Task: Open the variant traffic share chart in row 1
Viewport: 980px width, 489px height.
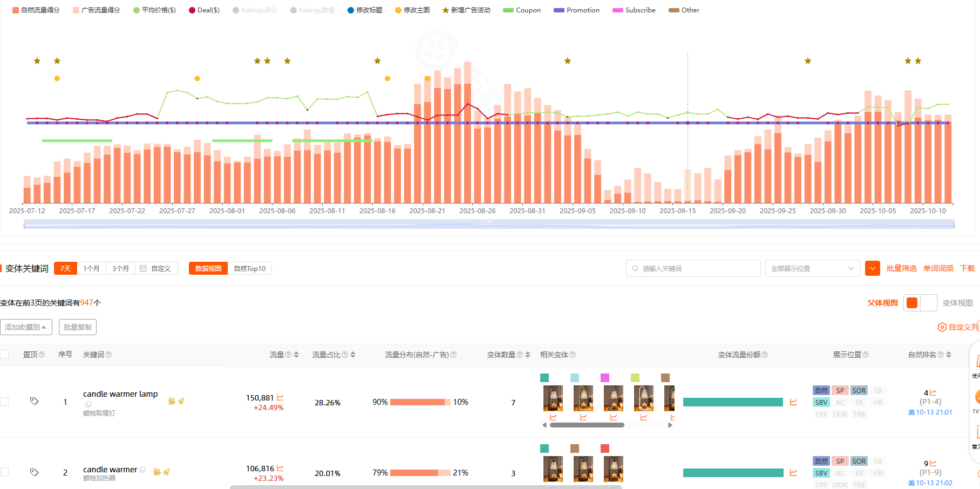Action: pyautogui.click(x=793, y=402)
